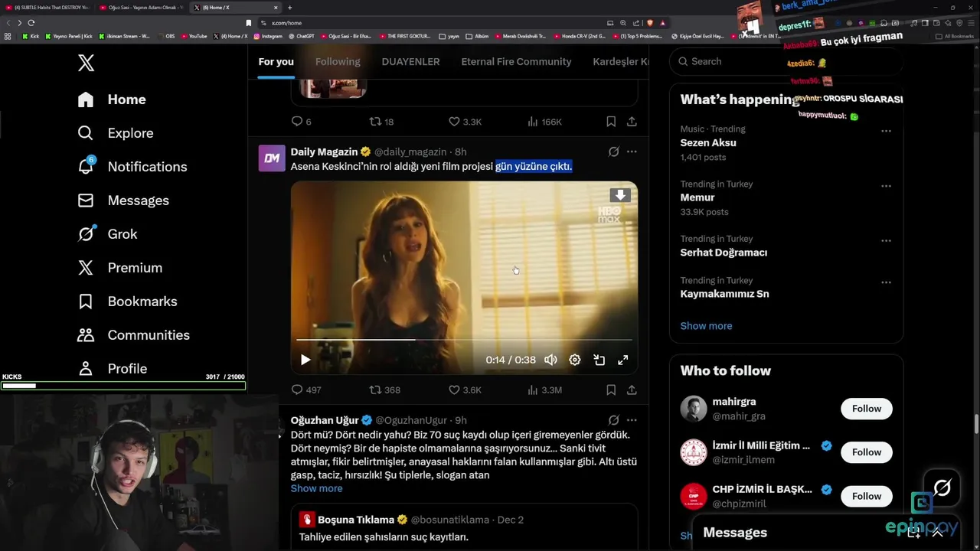Viewport: 980px width, 551px height.
Task: Reply to the top post (6 replies)
Action: tap(301, 122)
